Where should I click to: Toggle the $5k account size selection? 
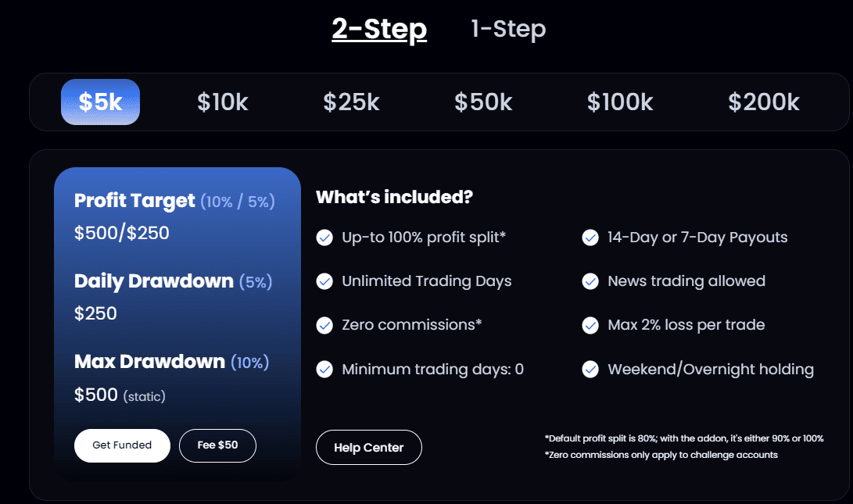100,102
